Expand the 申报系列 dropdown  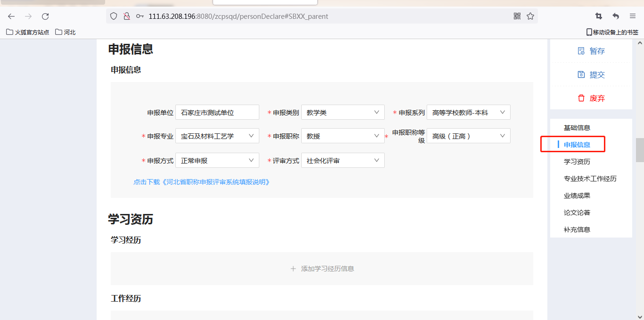pyautogui.click(x=468, y=112)
